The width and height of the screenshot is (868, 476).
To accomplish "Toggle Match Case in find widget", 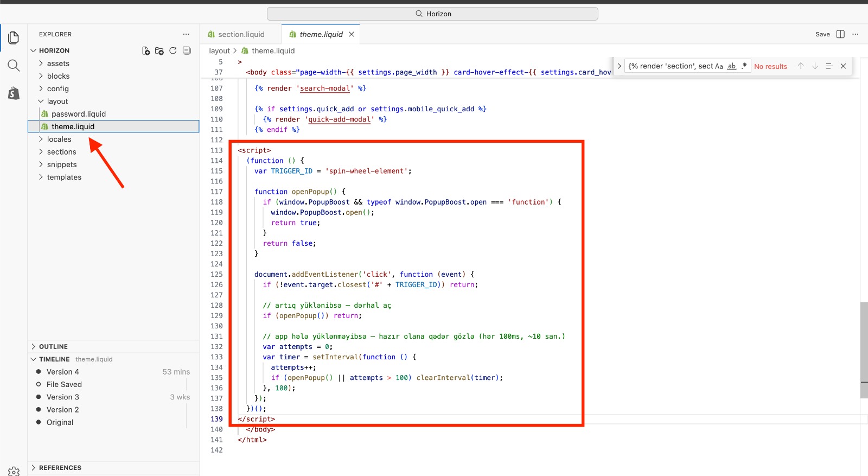I will click(719, 66).
